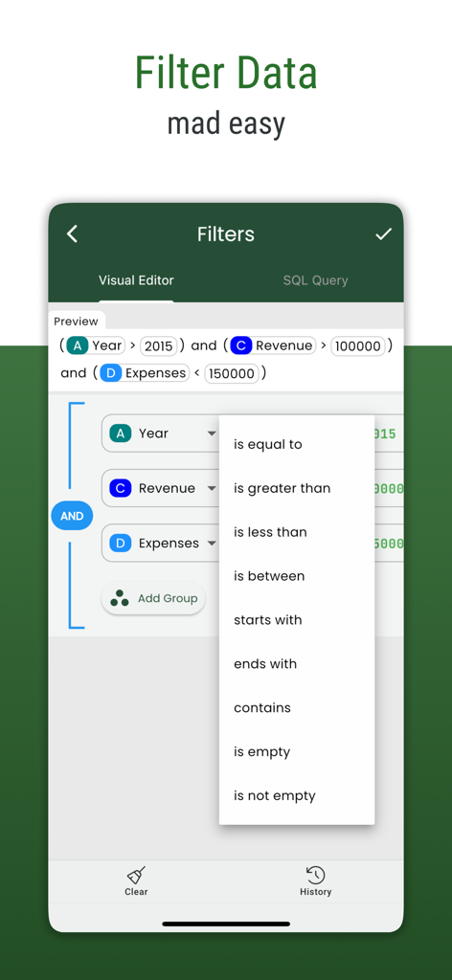Click the Expenses row's green value field
452x980 pixels.
pyautogui.click(x=389, y=544)
